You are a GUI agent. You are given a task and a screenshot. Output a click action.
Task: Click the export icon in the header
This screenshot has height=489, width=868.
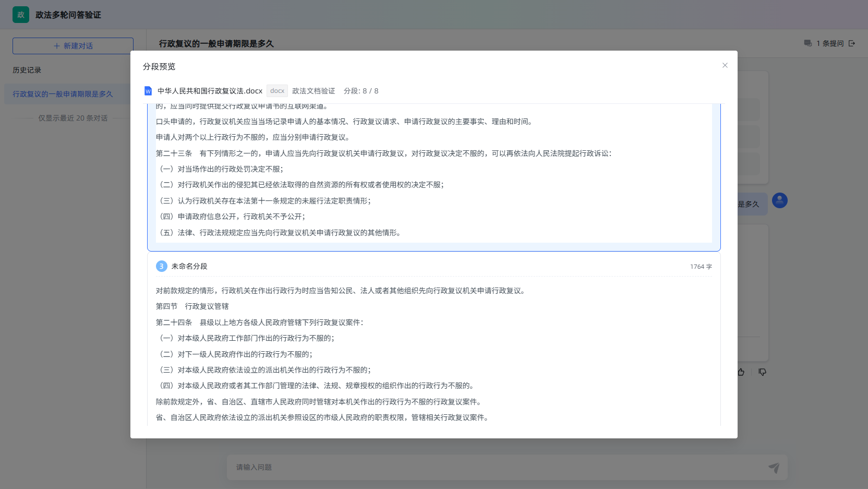pos(852,43)
